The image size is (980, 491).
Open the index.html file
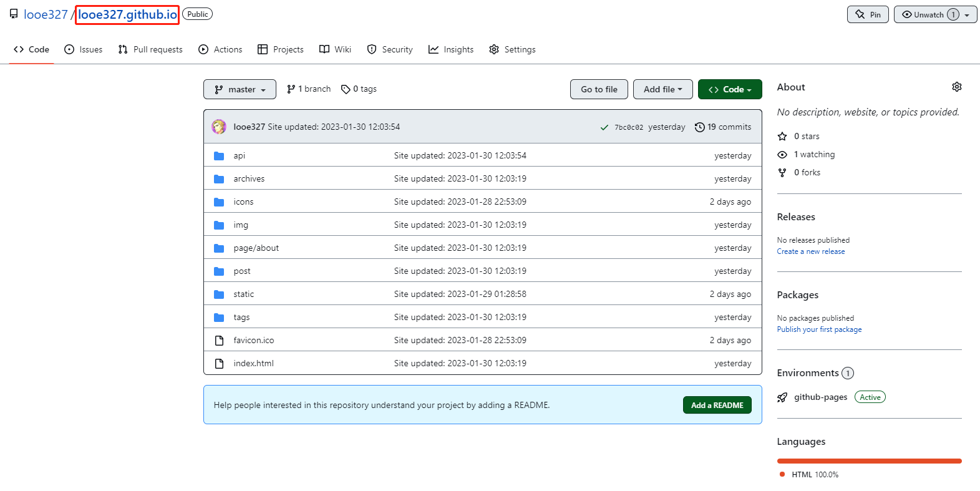click(253, 363)
